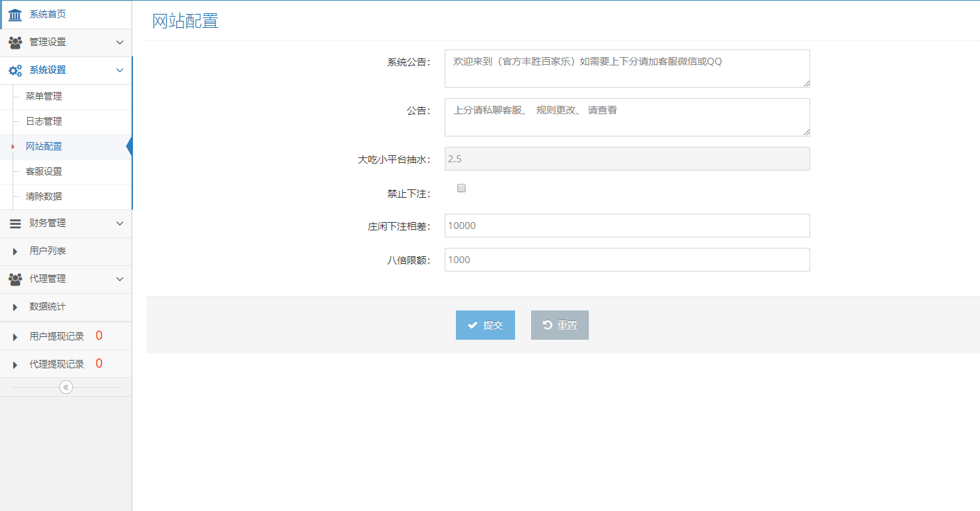Click the triangle icon beside 数据统计
Image resolution: width=980 pixels, height=511 pixels.
[15, 307]
